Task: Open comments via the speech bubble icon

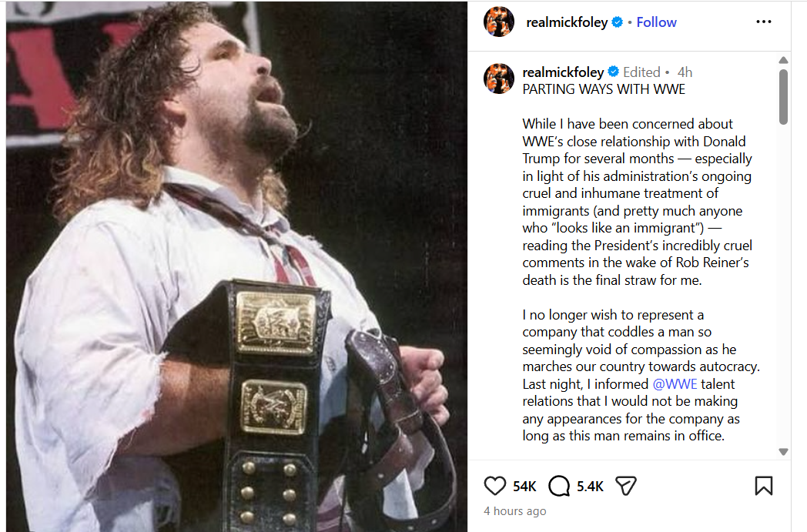Action: (x=559, y=486)
